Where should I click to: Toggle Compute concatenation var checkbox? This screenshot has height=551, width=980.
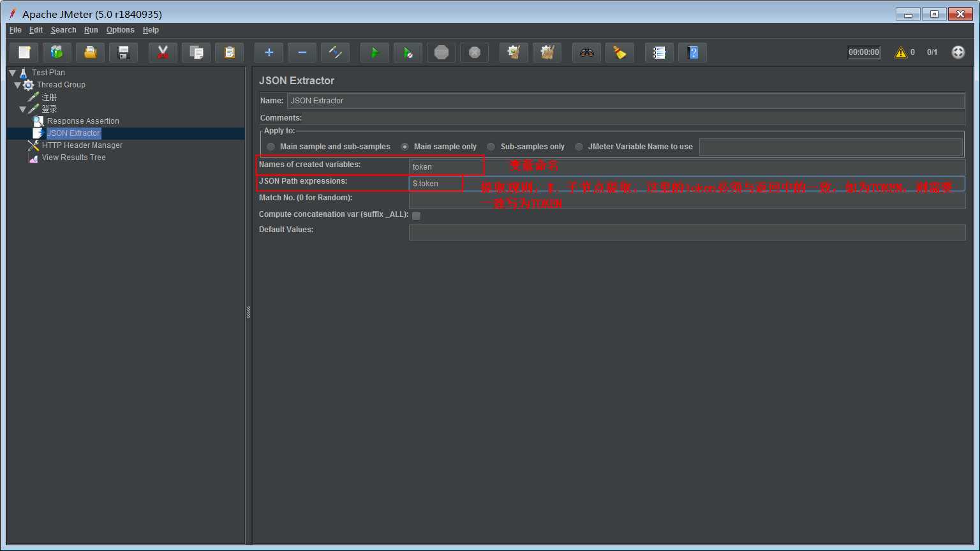point(417,216)
